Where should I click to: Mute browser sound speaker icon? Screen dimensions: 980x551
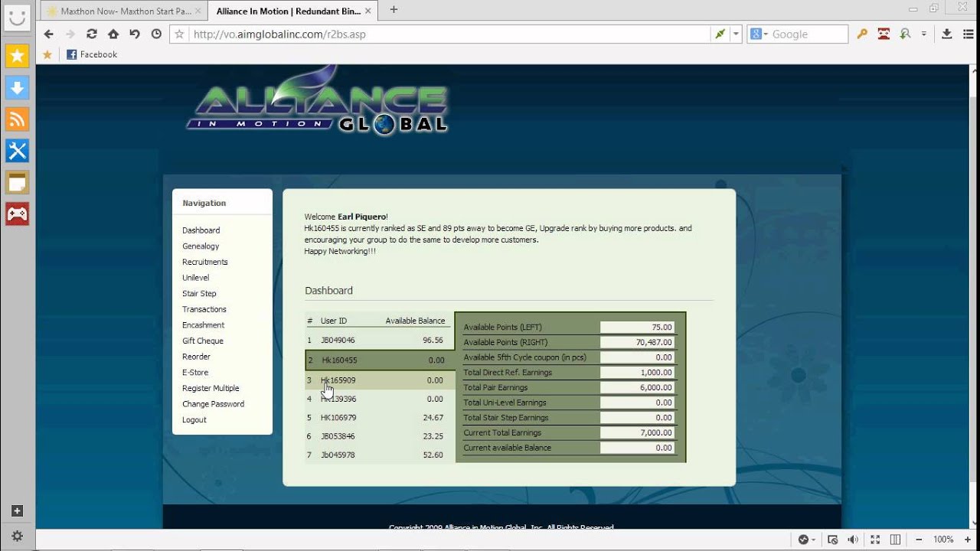click(x=854, y=540)
